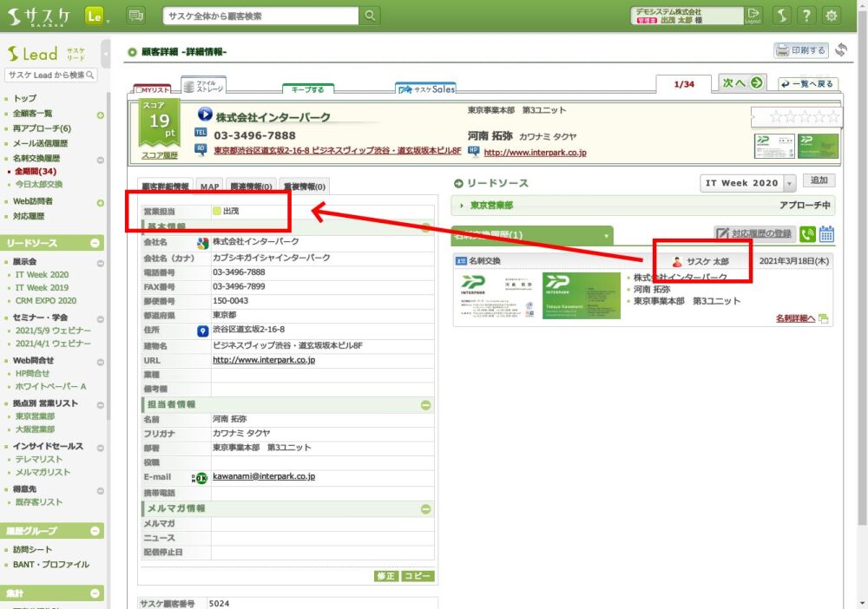
Task: Open the 名刺交換履歴(1) dropdown
Action: pyautogui.click(x=532, y=235)
